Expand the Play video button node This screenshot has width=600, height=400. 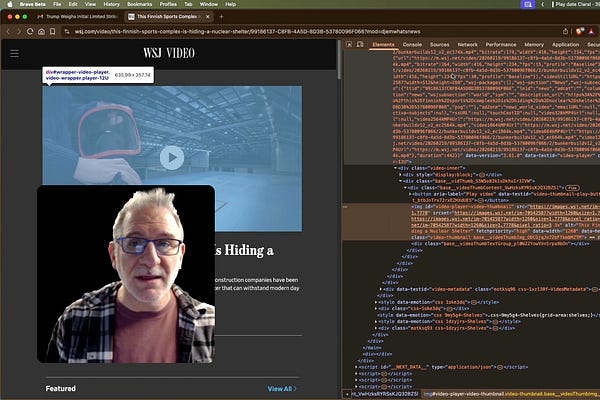coord(410,194)
